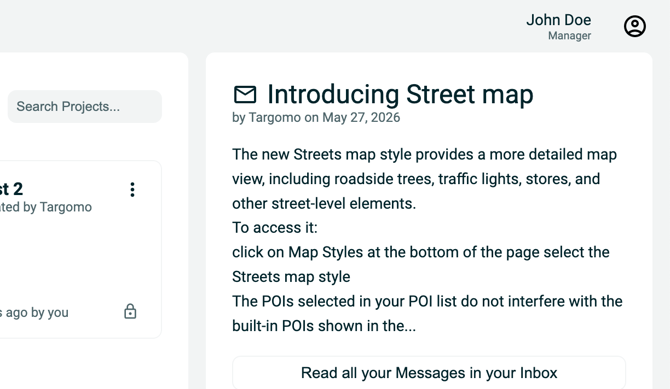Click the John Doe user name

[x=558, y=20]
